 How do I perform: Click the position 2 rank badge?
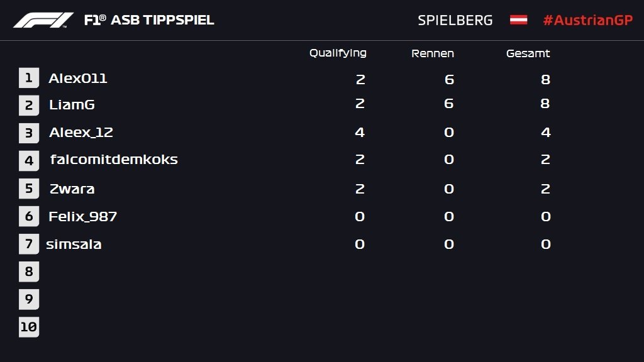[29, 106]
